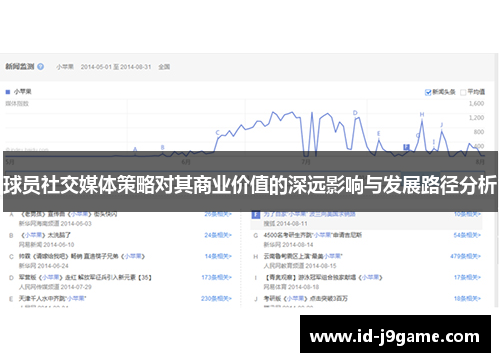
Task: Open the 54条相关 link for item G
Action: point(467,235)
